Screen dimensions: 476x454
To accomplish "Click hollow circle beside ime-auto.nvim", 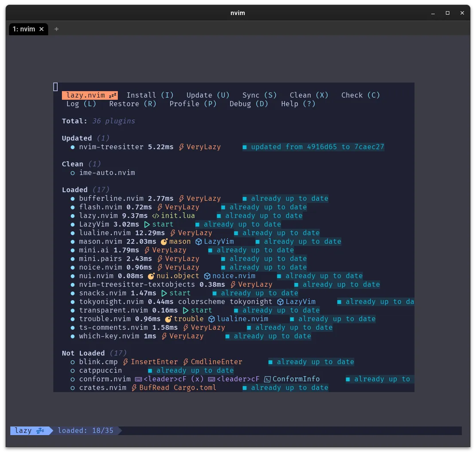I will [x=73, y=173].
